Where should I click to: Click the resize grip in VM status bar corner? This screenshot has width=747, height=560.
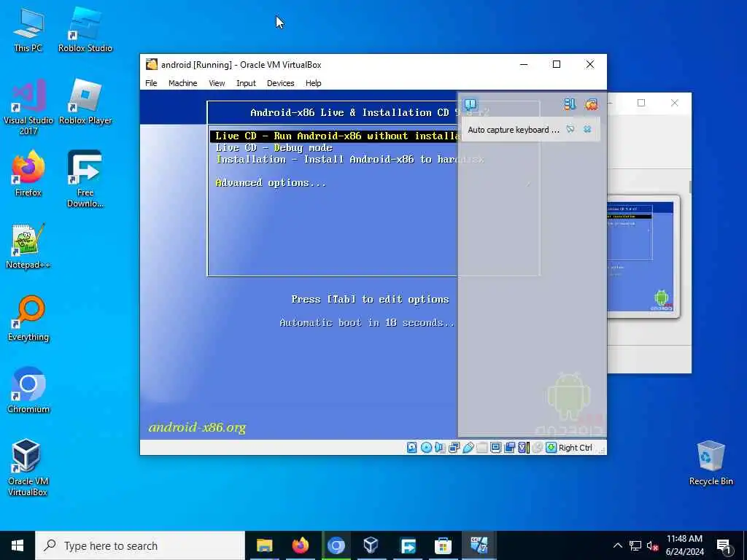(x=602, y=450)
